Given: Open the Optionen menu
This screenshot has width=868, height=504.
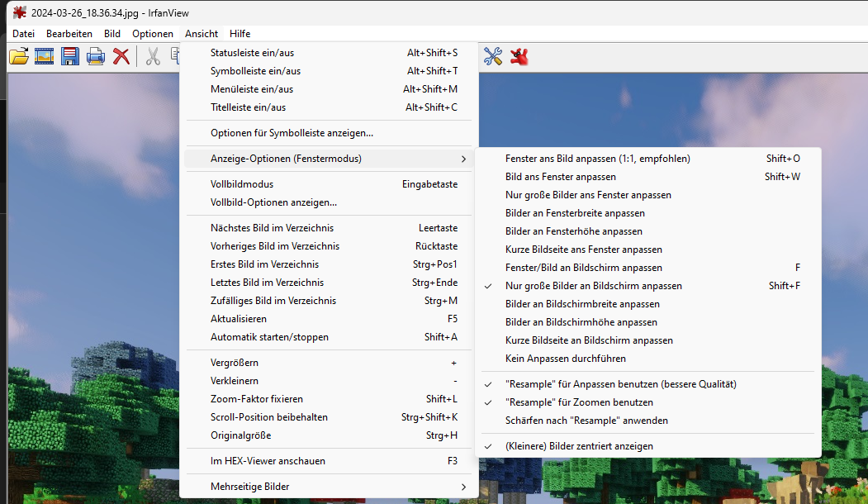Looking at the screenshot, I should (x=153, y=34).
